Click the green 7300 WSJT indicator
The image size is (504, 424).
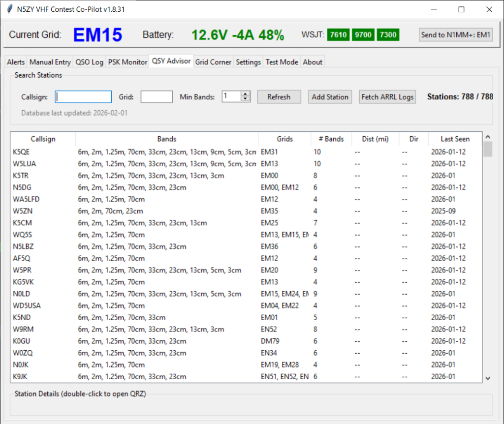388,34
